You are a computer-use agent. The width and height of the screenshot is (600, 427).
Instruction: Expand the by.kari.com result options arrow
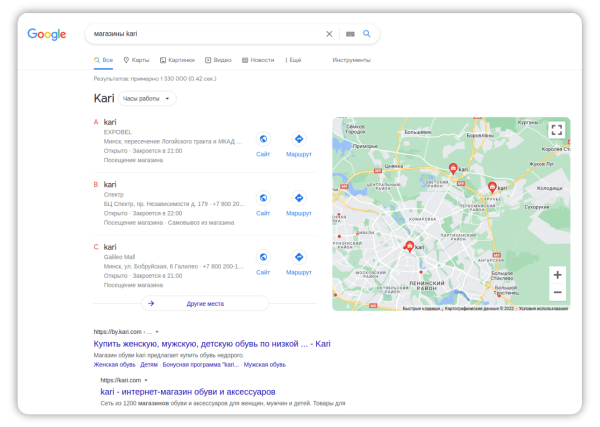pos(157,332)
